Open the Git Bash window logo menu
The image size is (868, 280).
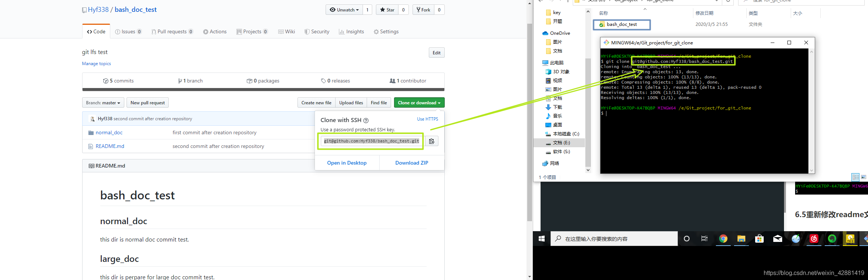click(606, 43)
